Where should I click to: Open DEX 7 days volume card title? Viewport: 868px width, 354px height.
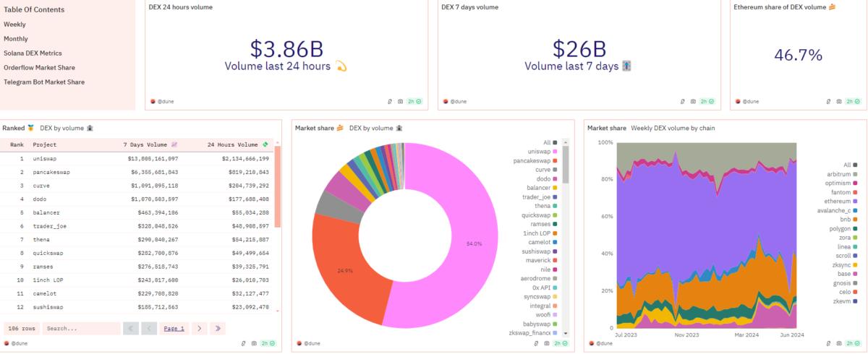point(469,7)
